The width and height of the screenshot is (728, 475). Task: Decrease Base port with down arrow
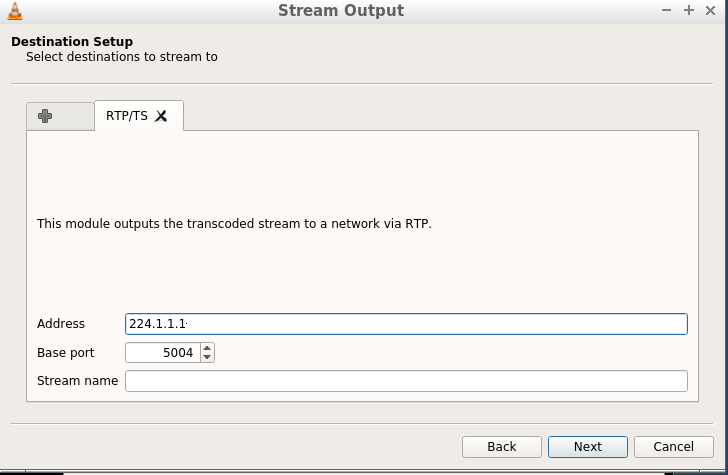(207, 357)
